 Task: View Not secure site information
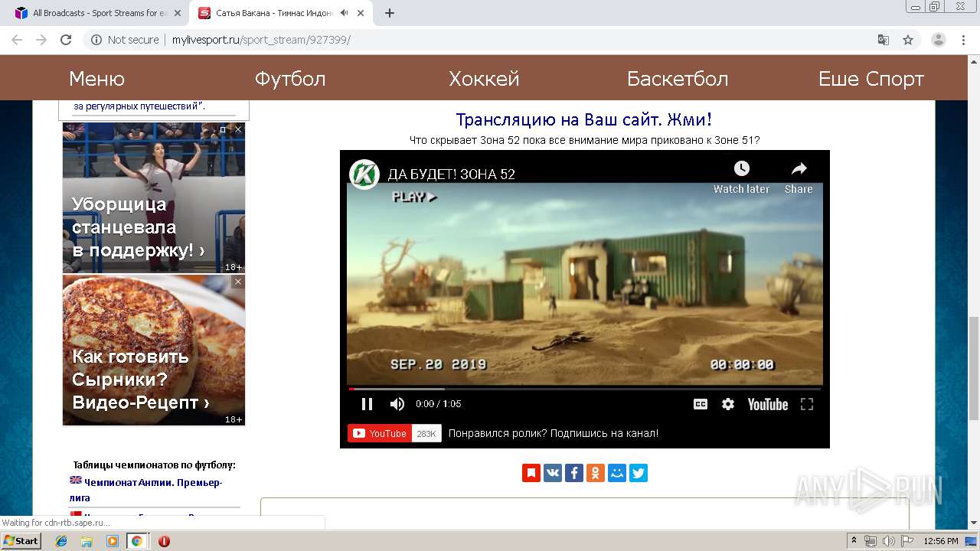(x=125, y=40)
